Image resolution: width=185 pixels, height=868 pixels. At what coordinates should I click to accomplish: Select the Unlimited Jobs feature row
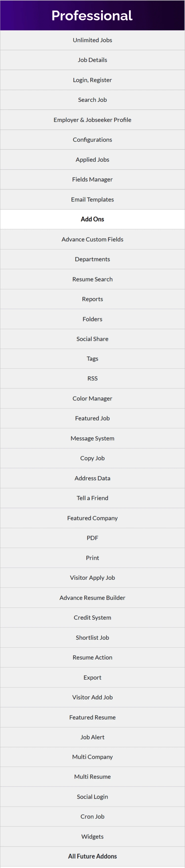coord(92,40)
